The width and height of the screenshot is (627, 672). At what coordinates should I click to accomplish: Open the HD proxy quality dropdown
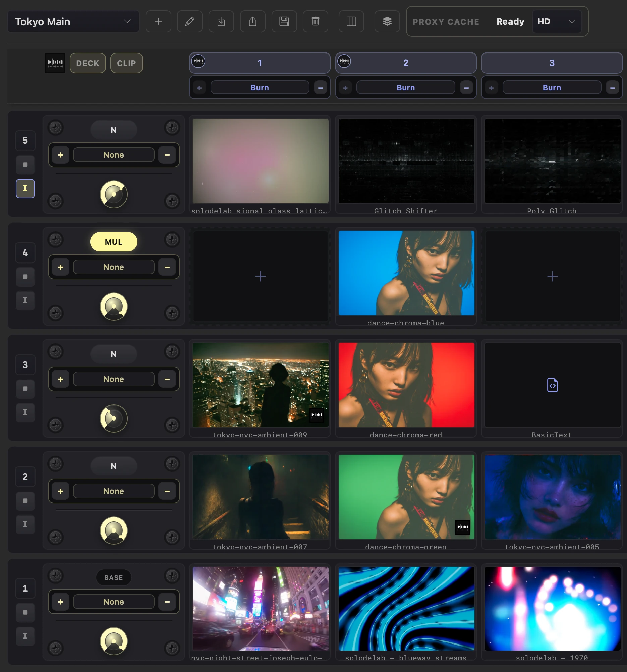click(x=557, y=22)
